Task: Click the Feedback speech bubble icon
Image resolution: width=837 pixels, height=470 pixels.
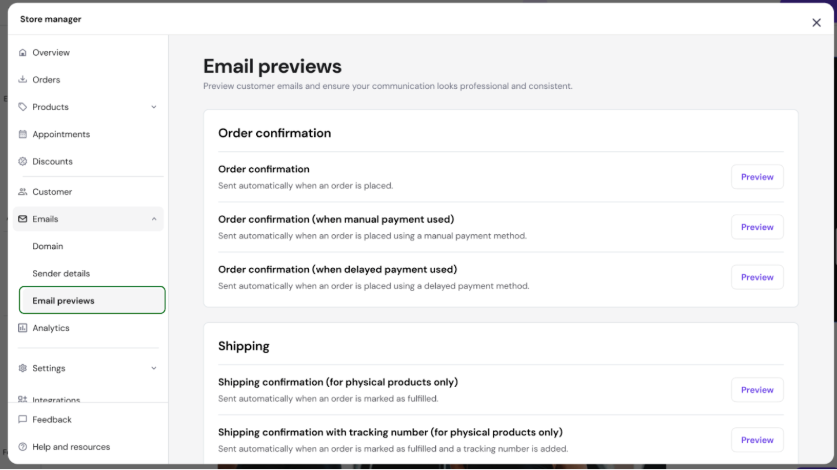Action: (x=23, y=420)
